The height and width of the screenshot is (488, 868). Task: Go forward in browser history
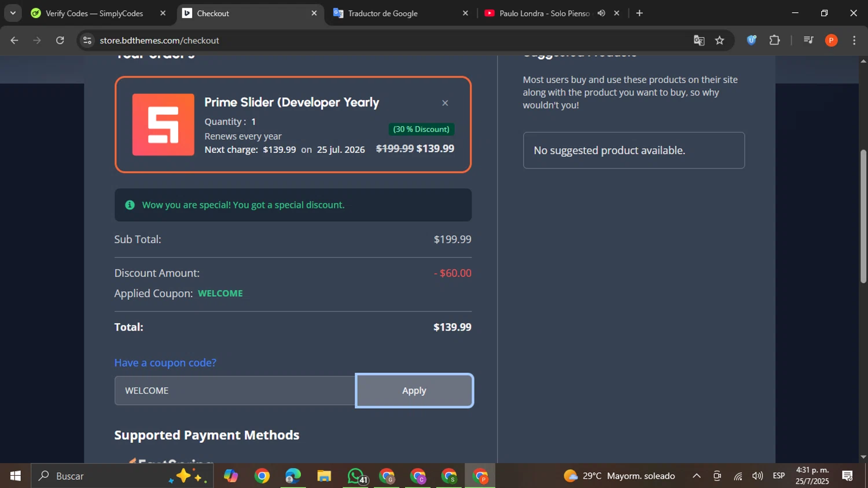(37, 41)
